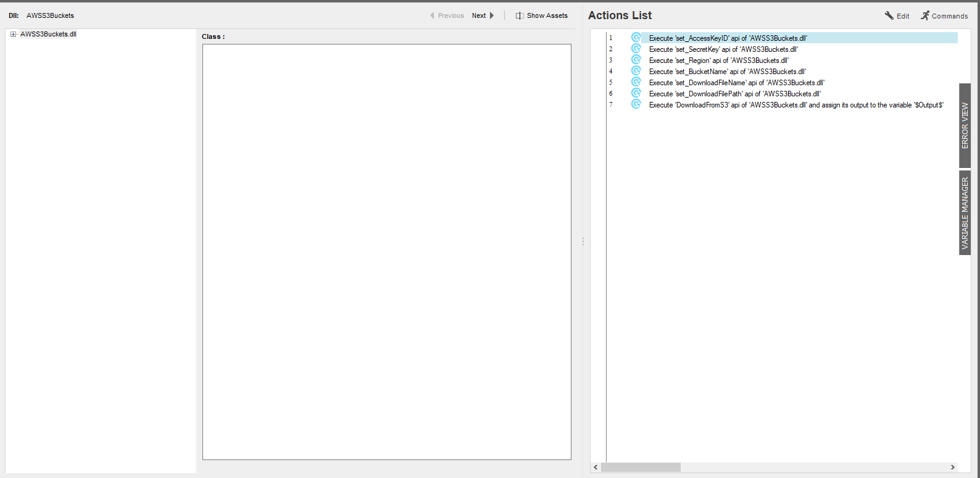Click the scroll right arrow of Actions List
The width and height of the screenshot is (980, 478).
coord(952,468)
